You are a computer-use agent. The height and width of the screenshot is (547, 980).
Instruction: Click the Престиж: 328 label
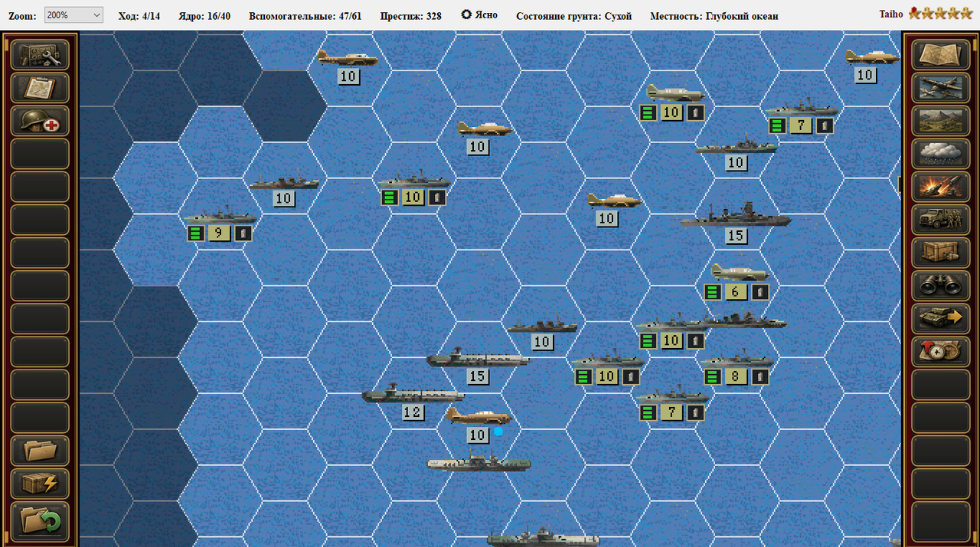[411, 15]
